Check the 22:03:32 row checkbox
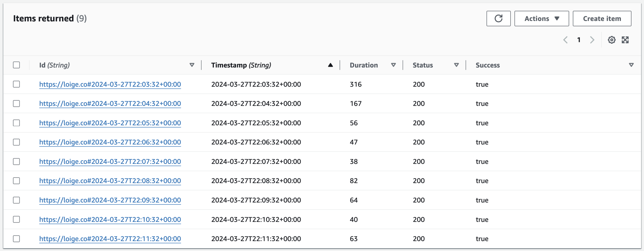Viewport: 644px width, 251px height. [16, 84]
